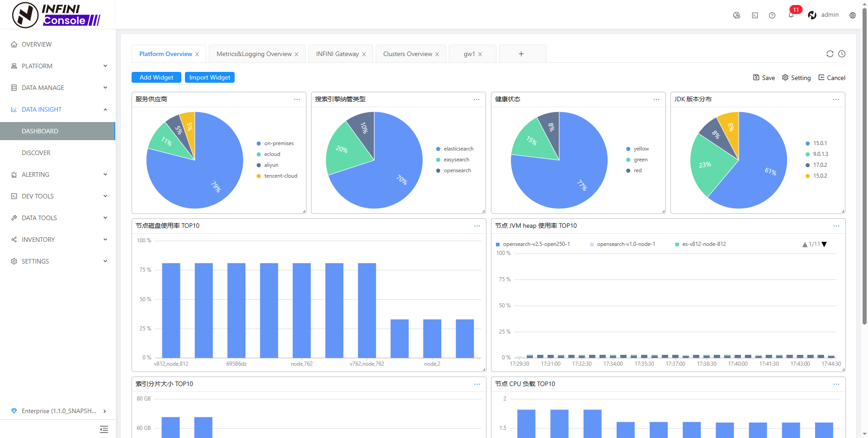The height and width of the screenshot is (438, 868).
Task: Expand the DEV TOOLS menu
Action: tap(58, 196)
